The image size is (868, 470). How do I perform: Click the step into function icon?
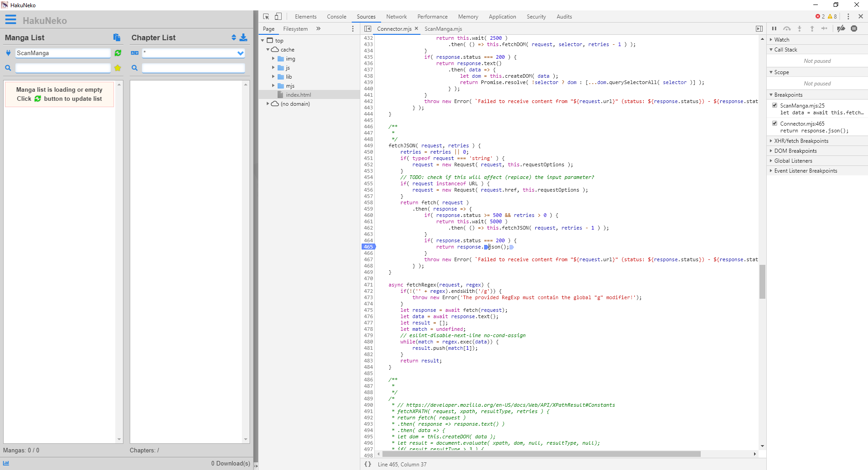coord(799,28)
